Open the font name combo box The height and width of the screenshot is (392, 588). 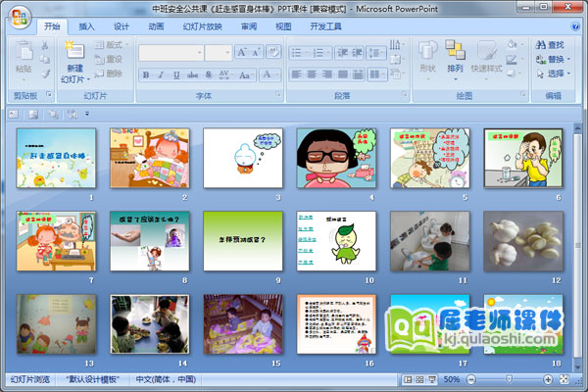pos(171,53)
